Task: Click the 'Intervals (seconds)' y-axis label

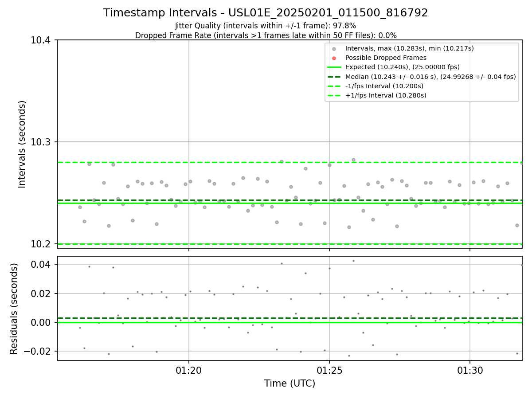Action: click(22, 144)
